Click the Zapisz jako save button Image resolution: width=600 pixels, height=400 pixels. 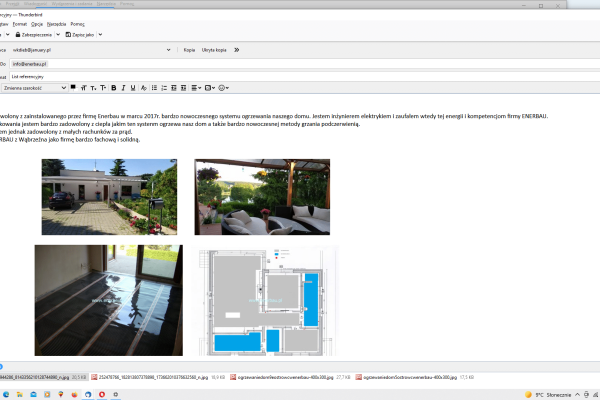click(x=80, y=35)
